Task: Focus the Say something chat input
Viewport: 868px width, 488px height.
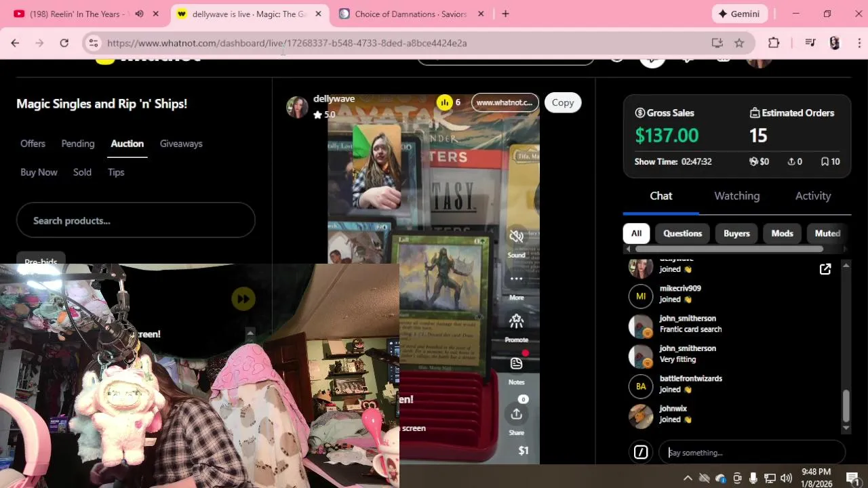Action: (x=752, y=452)
